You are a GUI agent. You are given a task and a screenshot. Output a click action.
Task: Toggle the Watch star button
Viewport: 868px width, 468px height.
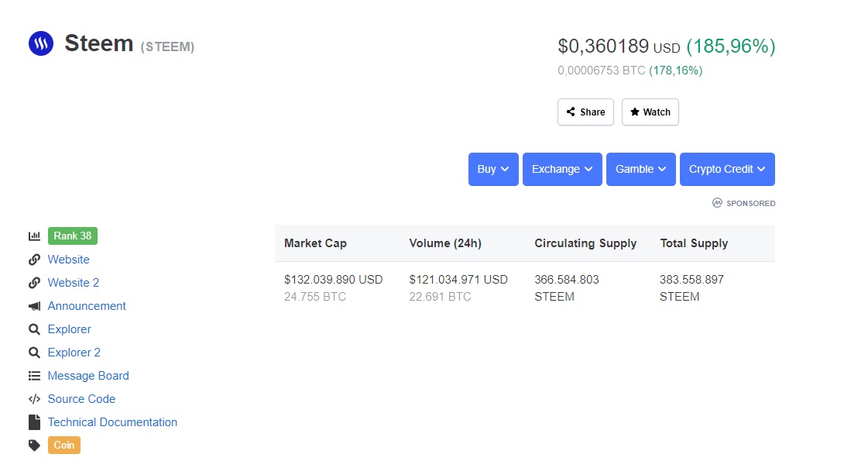[x=650, y=112]
